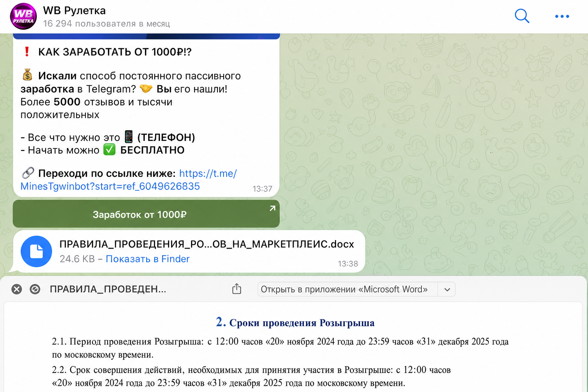This screenshot has height=392, width=588.
Task: Click paragraph 2.2 Срок совершения действий
Action: click(251, 376)
